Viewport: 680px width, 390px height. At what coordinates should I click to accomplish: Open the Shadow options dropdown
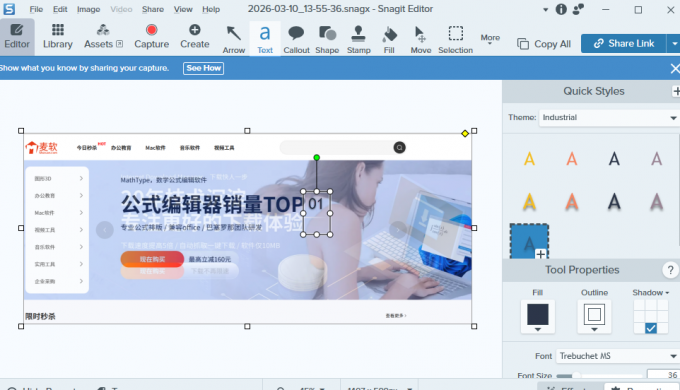(651, 293)
